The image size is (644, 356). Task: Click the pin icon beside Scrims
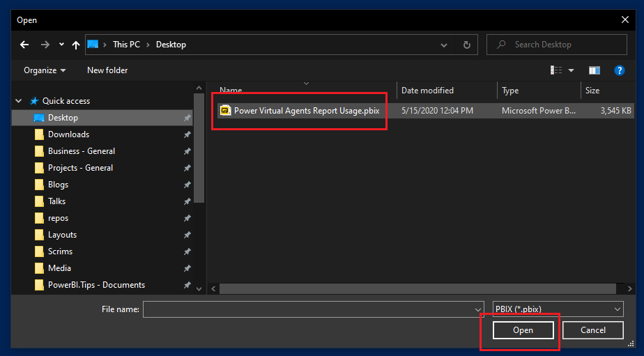[x=187, y=251]
